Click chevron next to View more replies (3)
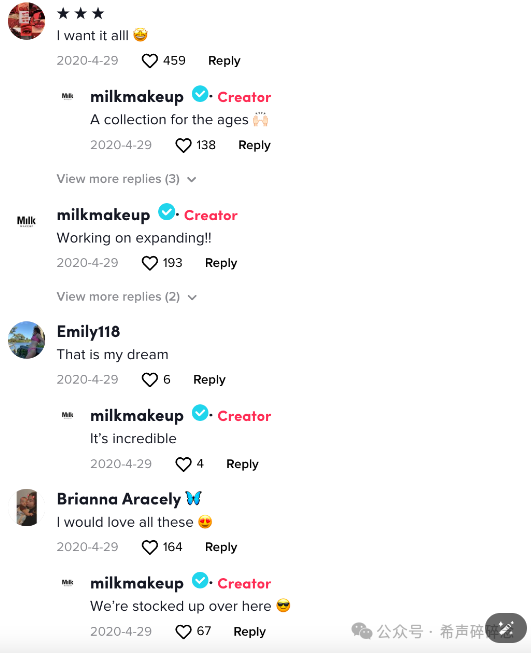 (192, 179)
